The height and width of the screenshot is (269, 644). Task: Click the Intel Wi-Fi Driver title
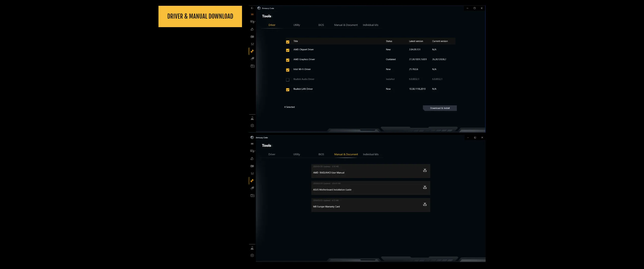pos(302,69)
